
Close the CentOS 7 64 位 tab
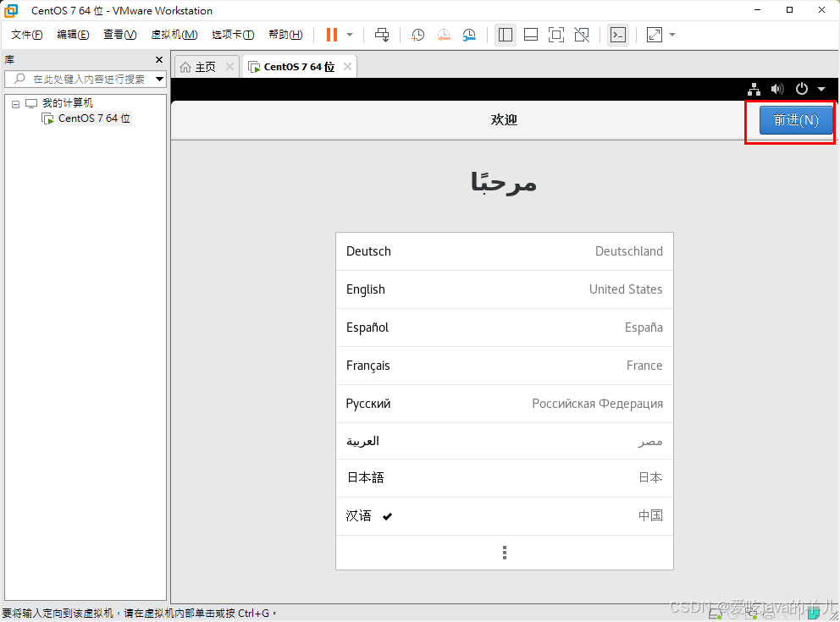click(x=347, y=66)
